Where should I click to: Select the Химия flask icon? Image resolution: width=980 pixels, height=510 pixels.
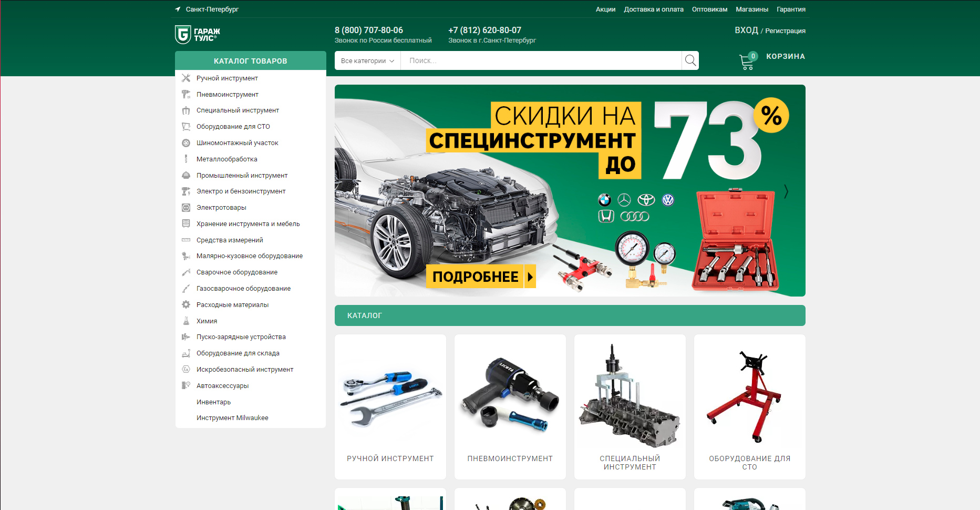click(x=186, y=321)
